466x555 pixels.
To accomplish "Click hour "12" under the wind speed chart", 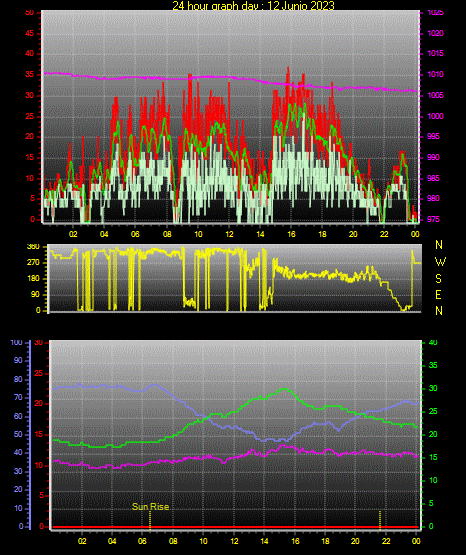I will tap(229, 234).
